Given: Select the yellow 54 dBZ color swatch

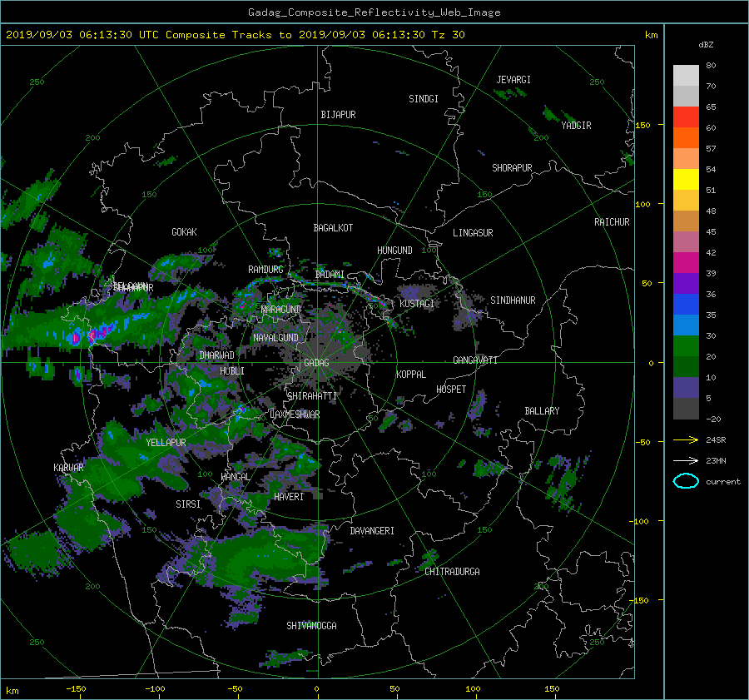Looking at the screenshot, I should (686, 179).
